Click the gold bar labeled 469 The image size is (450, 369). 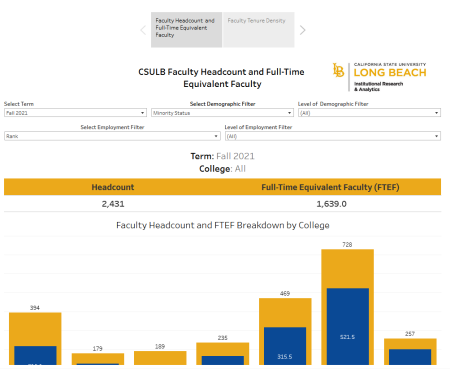pos(285,312)
